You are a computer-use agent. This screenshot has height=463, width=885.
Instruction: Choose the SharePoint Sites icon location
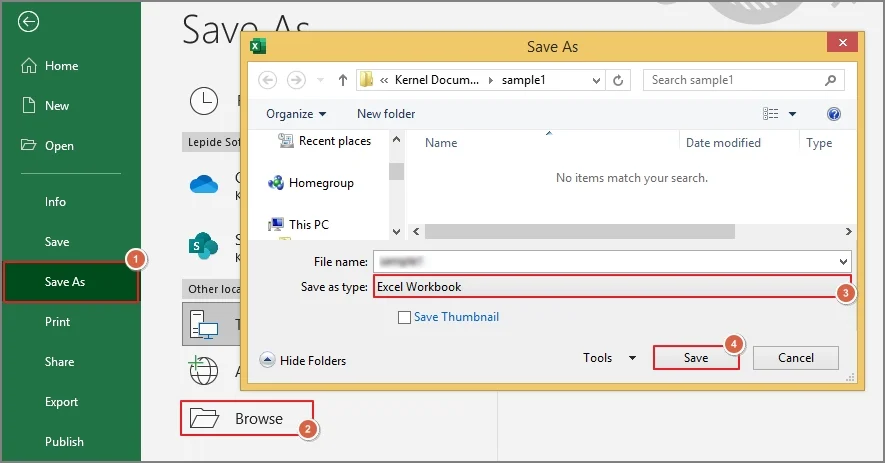pos(203,246)
